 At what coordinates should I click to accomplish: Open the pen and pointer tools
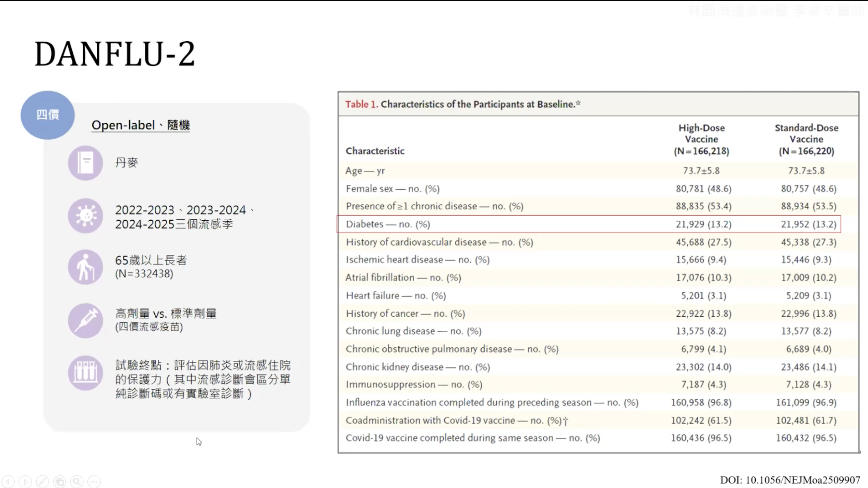(x=42, y=481)
